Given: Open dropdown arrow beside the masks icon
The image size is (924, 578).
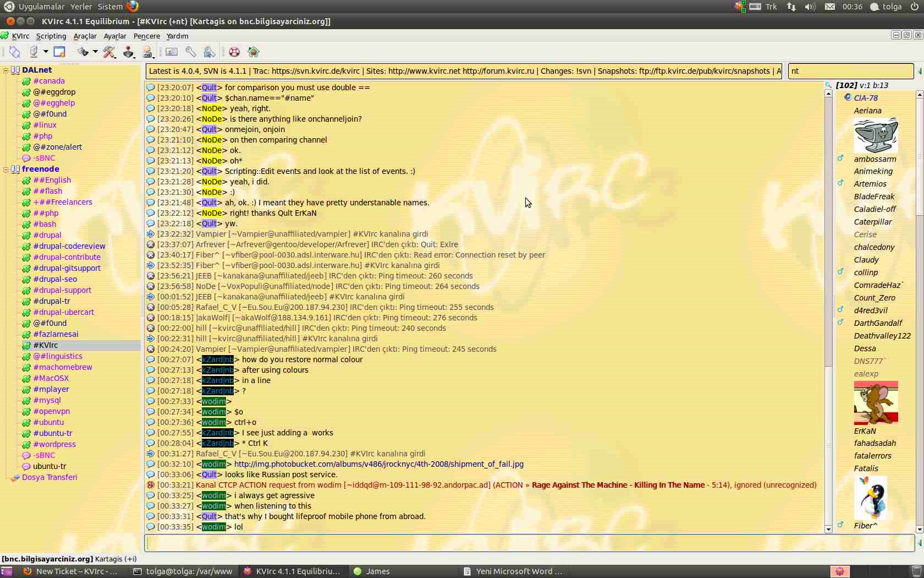Looking at the screenshot, I should [x=95, y=52].
